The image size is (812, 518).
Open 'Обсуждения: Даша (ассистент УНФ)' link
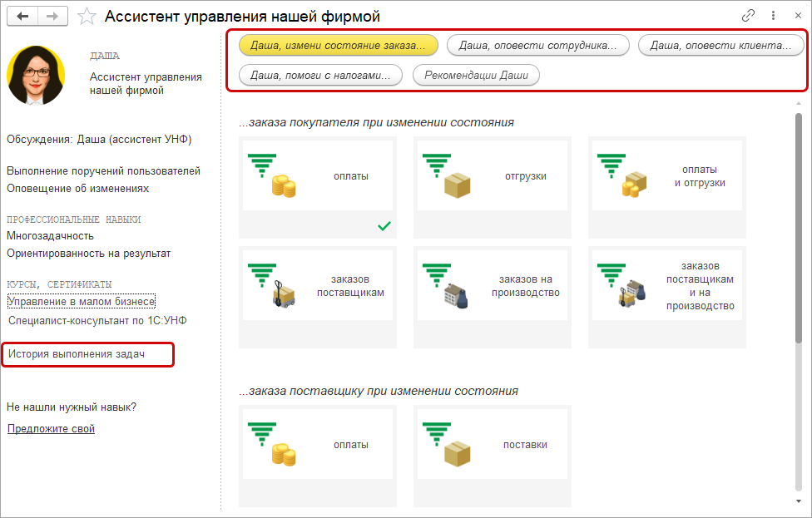click(99, 139)
